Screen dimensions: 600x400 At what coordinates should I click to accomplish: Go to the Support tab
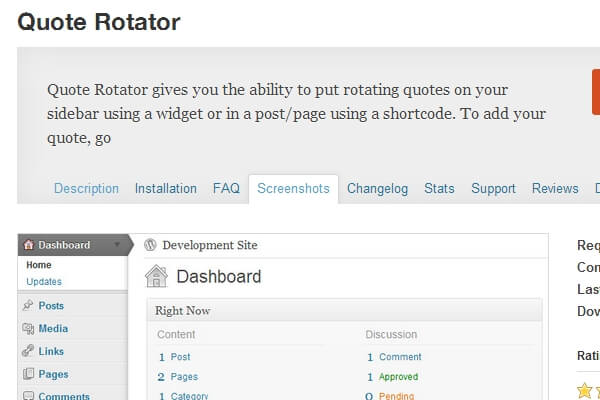493,188
